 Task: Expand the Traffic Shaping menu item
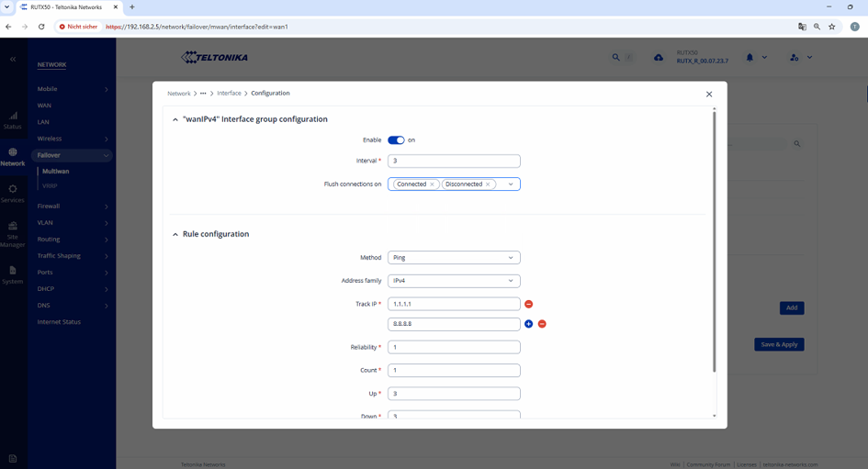pos(72,256)
